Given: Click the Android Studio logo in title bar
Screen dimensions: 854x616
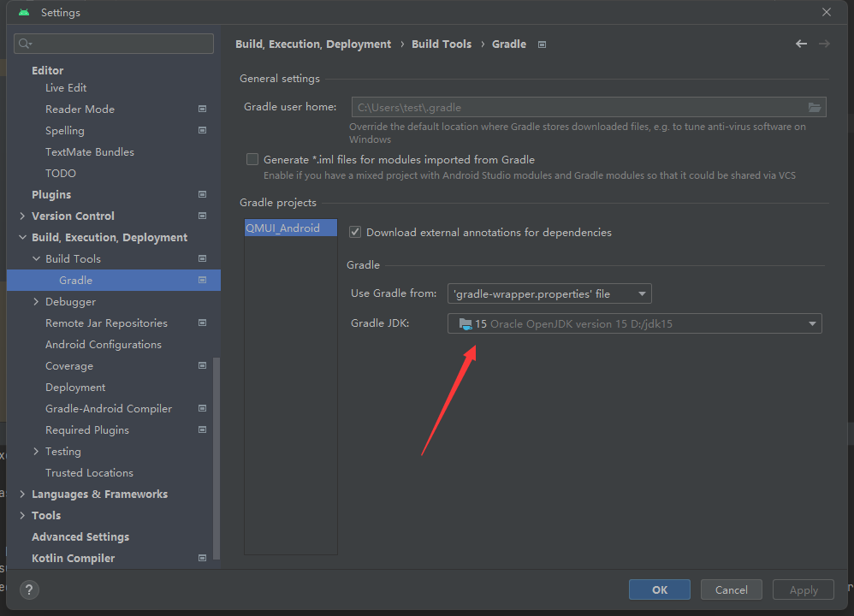Looking at the screenshot, I should pyautogui.click(x=24, y=12).
